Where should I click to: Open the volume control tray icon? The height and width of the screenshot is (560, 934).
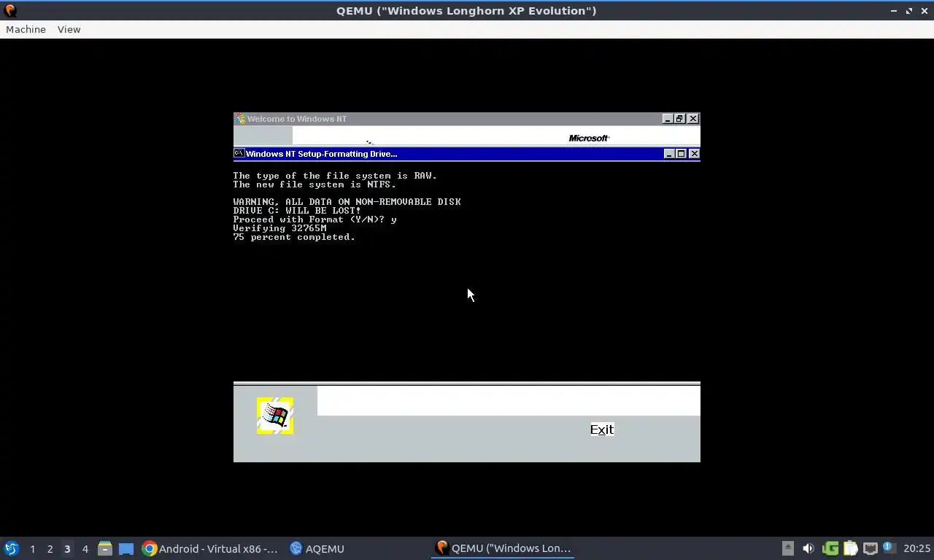coord(808,548)
